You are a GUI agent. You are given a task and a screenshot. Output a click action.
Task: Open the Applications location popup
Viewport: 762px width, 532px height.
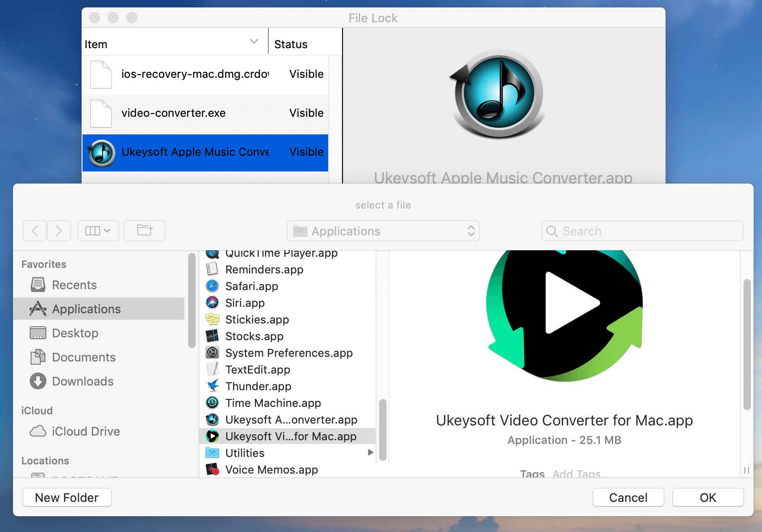click(x=383, y=231)
